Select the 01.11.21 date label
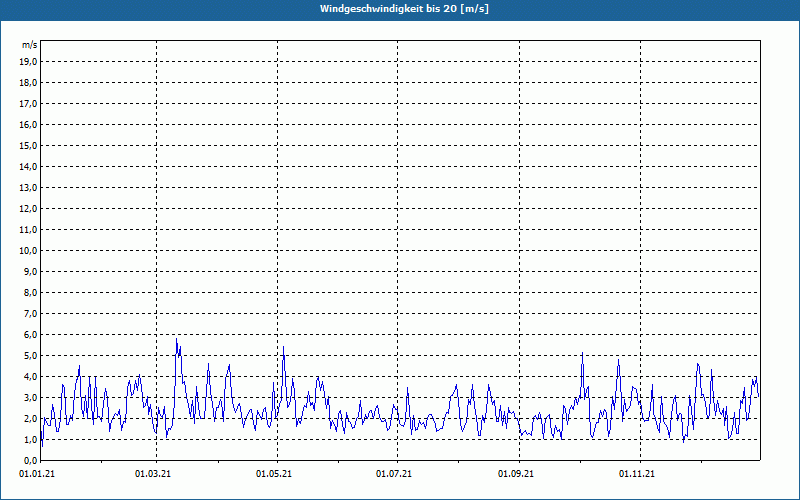The image size is (800, 500). pos(636,474)
